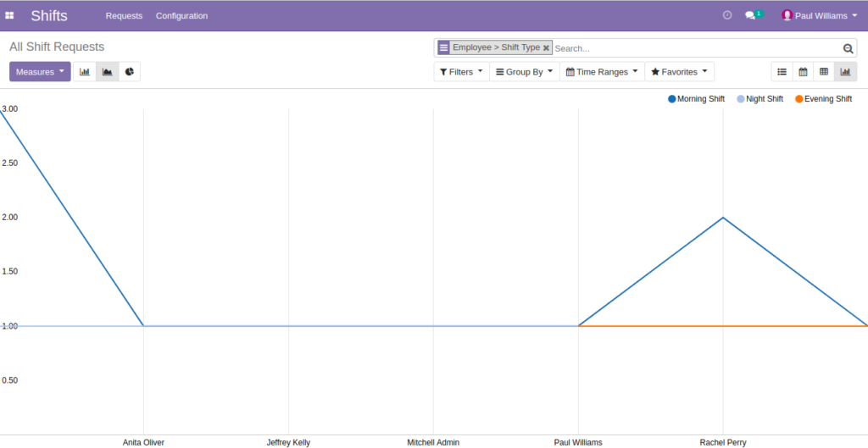Open the Requests menu
The image size is (868, 448).
[124, 15]
